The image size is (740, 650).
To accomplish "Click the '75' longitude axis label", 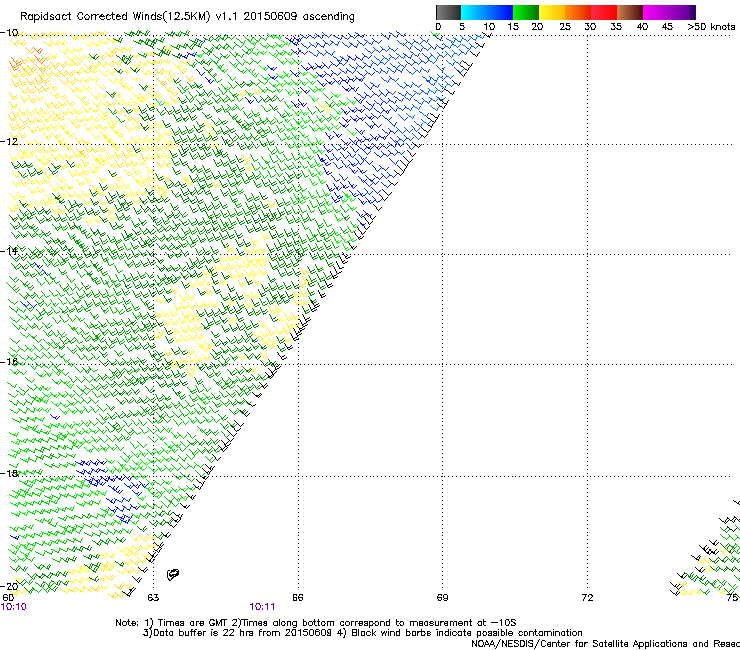I will pyautogui.click(x=732, y=598).
